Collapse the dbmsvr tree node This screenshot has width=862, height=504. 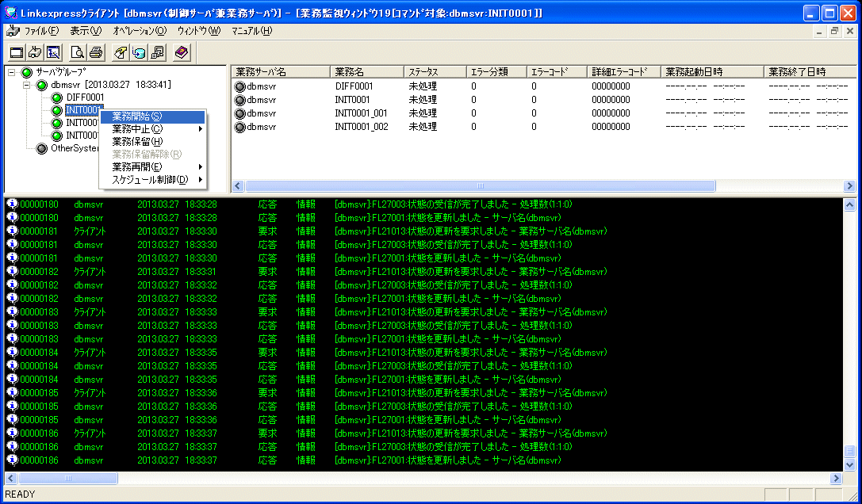(x=26, y=86)
